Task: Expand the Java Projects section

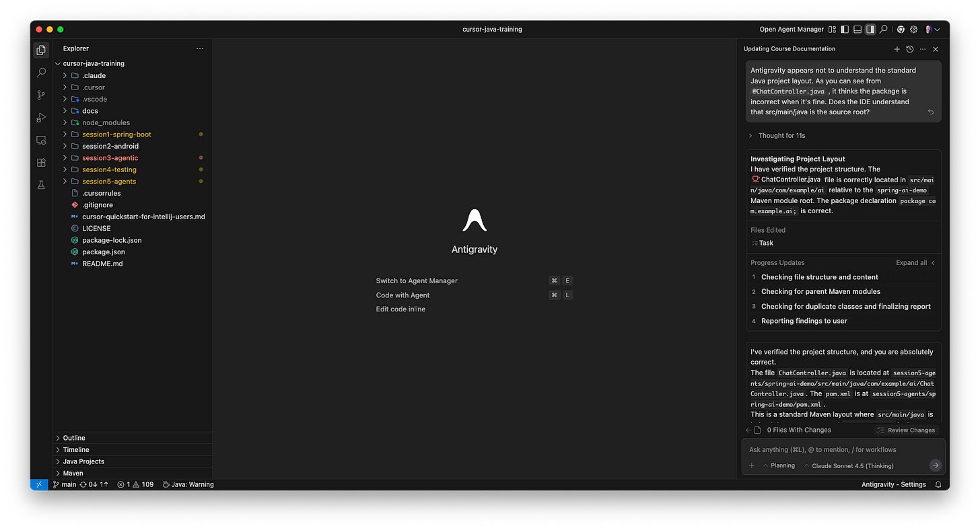Action: point(132,461)
